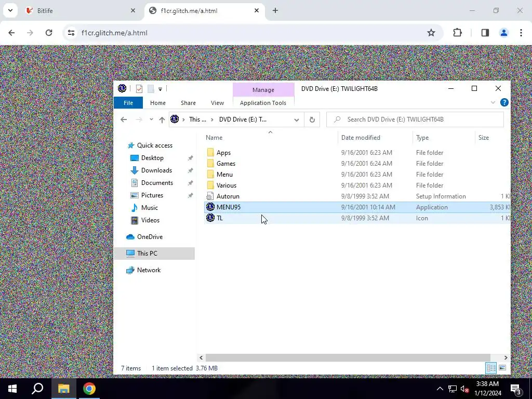
Task: Open Music in Quick access
Action: point(149,208)
